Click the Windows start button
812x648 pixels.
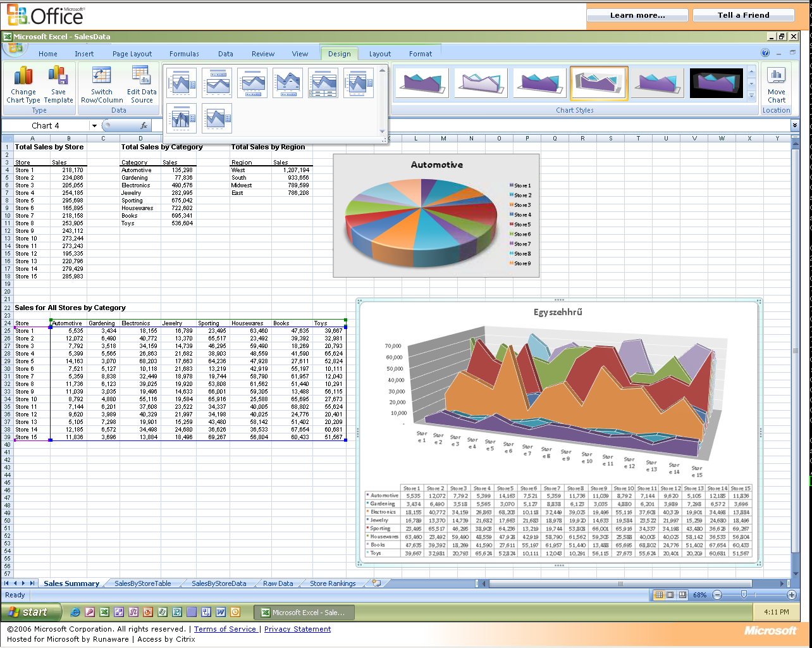[32, 612]
